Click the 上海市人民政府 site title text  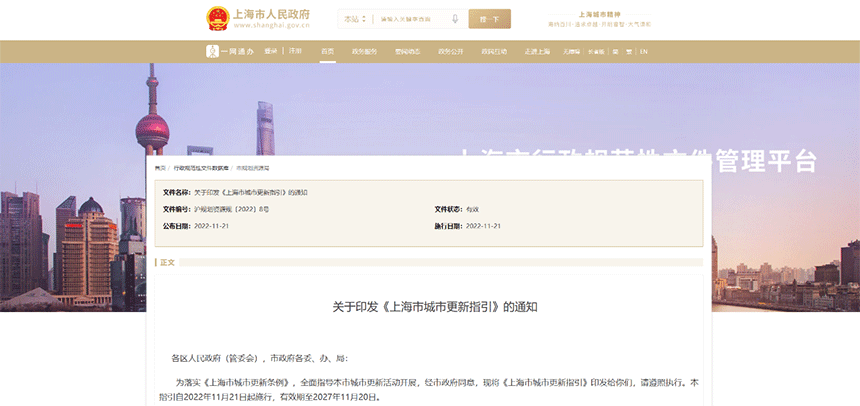pos(270,15)
